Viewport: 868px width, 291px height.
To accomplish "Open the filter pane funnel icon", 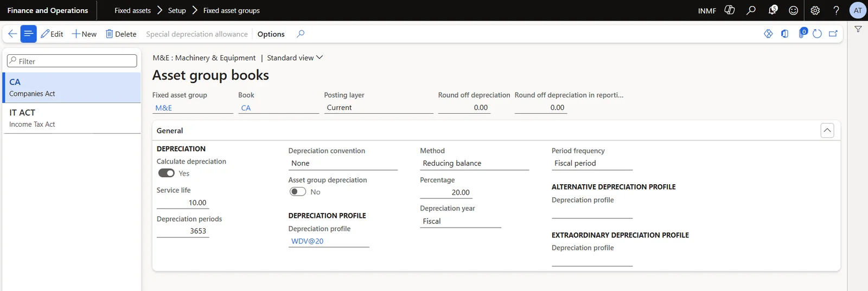I will tap(858, 29).
